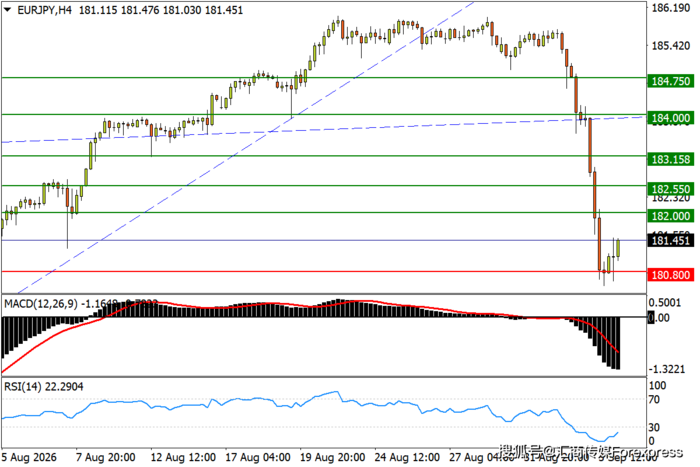Image resolution: width=700 pixels, height=467 pixels.
Task: Click the 7 Aug 20:00 time axis label
Action: tap(105, 458)
